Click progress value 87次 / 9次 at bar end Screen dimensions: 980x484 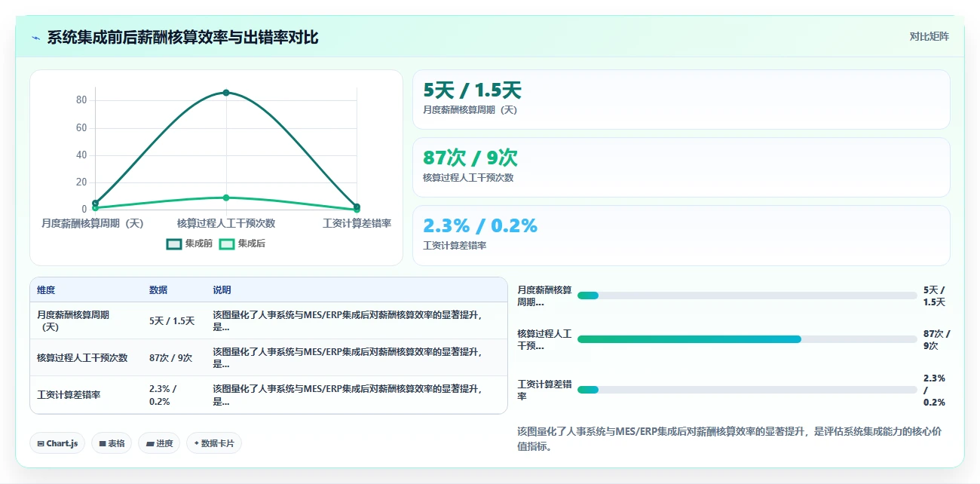coord(937,339)
